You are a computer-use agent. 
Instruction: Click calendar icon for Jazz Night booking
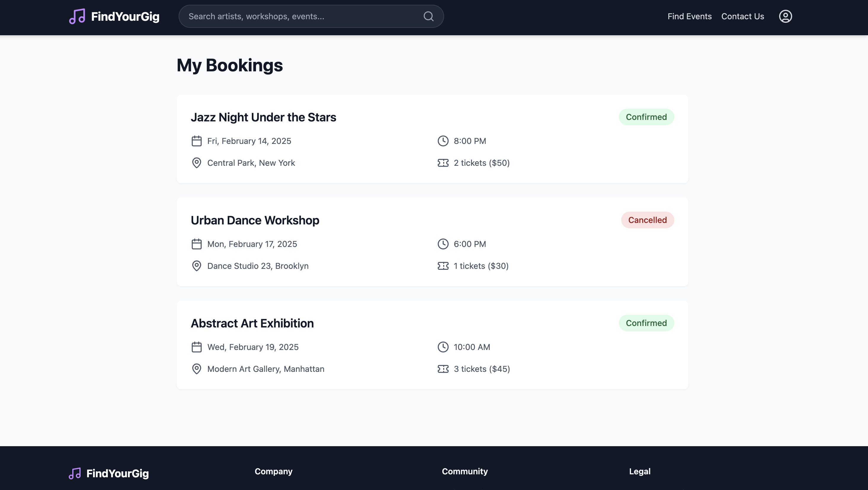click(x=196, y=141)
